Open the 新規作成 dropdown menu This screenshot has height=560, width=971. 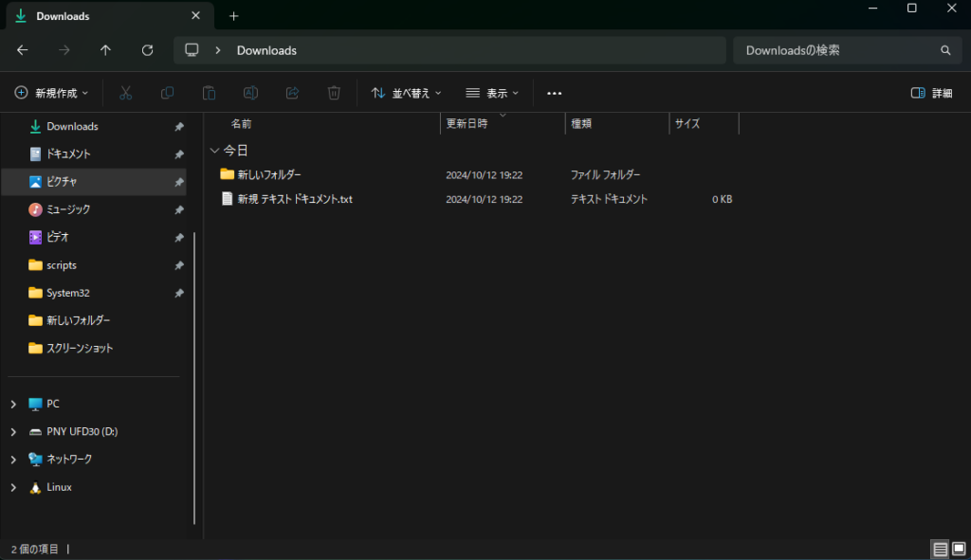point(52,93)
